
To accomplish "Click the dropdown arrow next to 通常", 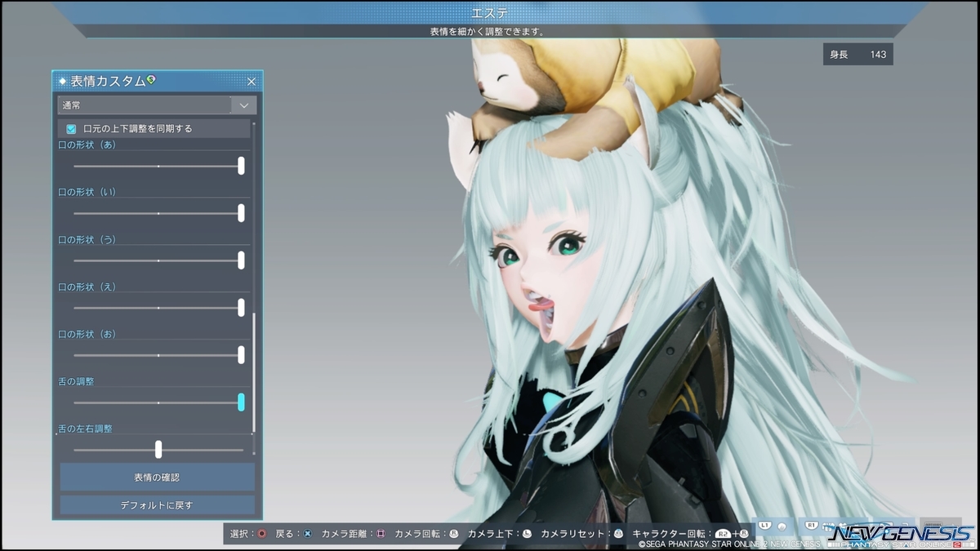I will 244,105.
